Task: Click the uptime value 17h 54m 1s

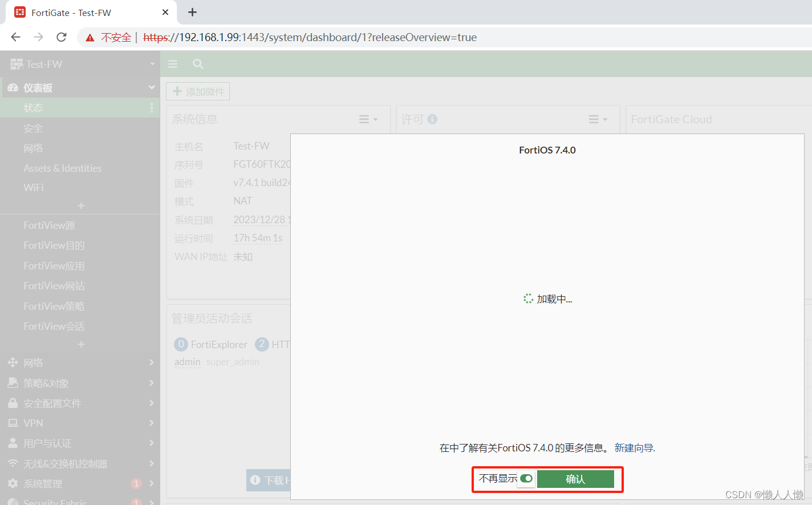Action: point(258,238)
